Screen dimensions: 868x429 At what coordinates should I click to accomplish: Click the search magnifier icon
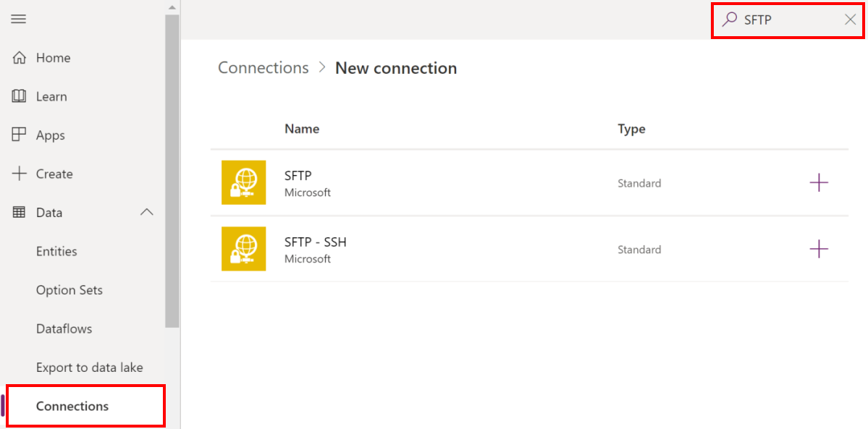coord(730,20)
